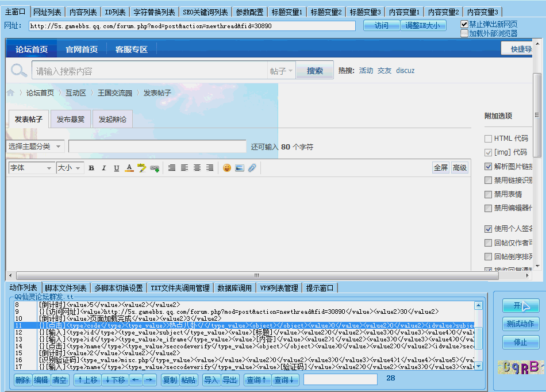The image size is (546, 392).
Task: Check the 禁用表情 option
Action: pyautogui.click(x=488, y=194)
